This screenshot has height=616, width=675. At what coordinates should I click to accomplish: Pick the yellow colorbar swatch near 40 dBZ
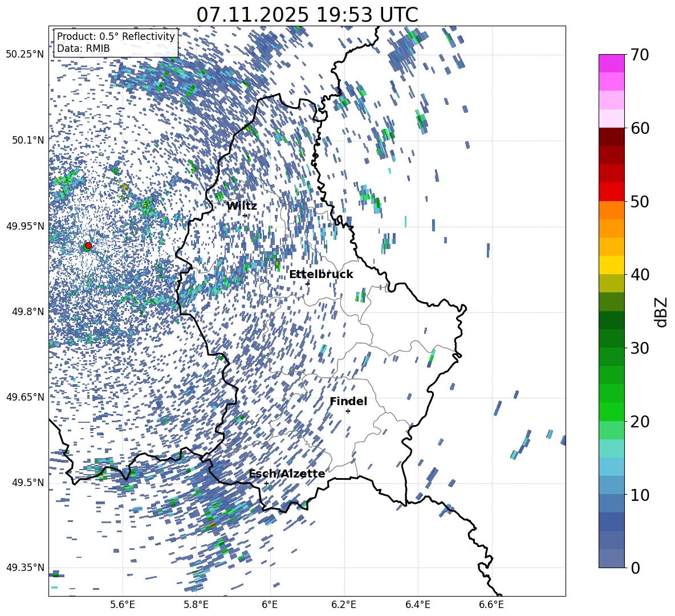[611, 265]
